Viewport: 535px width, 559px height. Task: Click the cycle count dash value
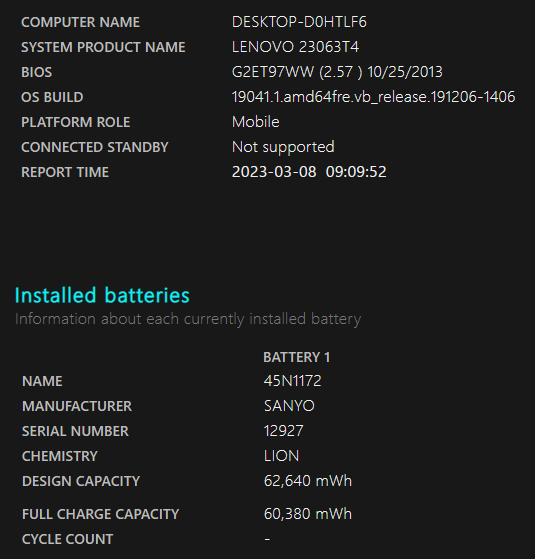coord(267,539)
